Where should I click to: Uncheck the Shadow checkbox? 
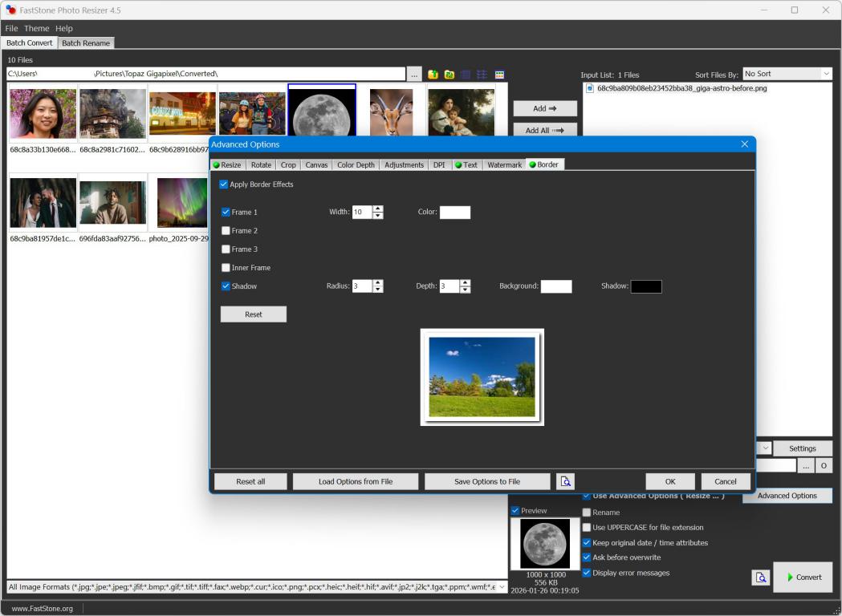(226, 286)
